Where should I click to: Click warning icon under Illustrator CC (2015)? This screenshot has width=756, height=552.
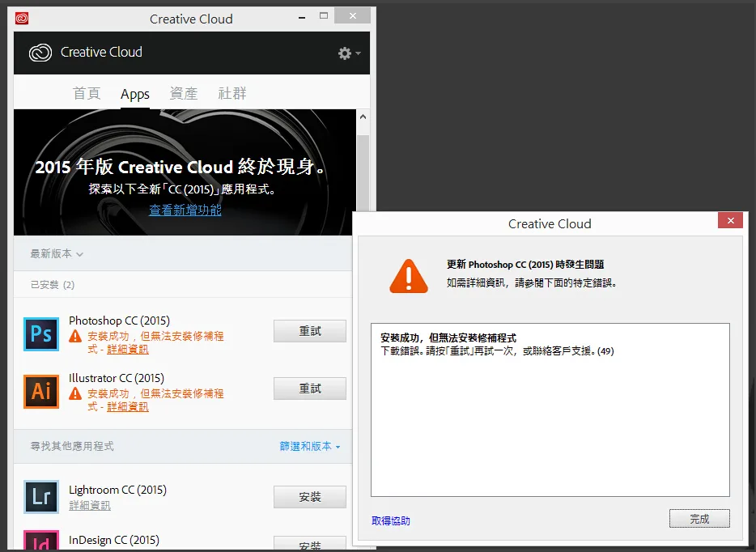point(75,393)
